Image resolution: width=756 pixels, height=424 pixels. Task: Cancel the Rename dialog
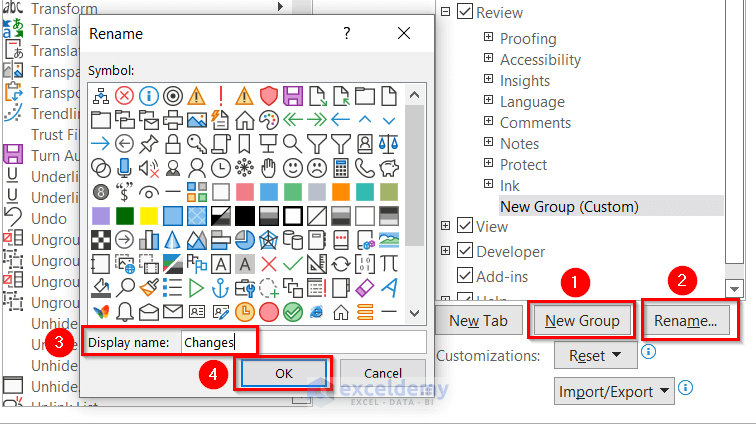tap(383, 373)
